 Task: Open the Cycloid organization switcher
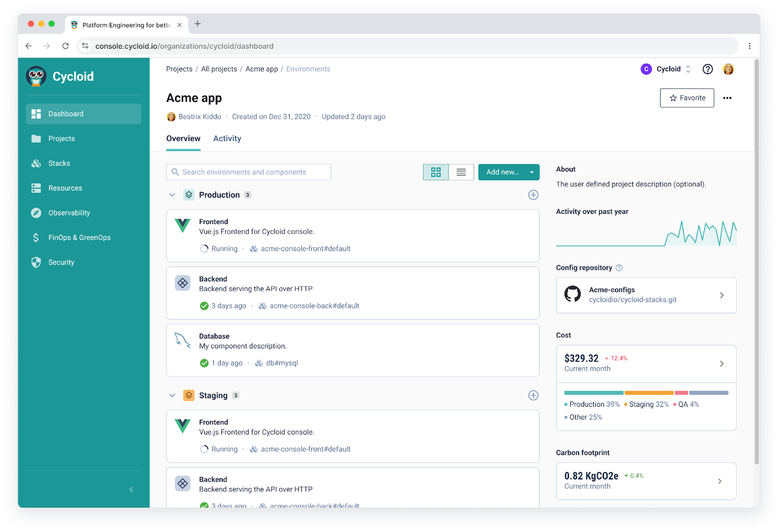pos(666,69)
